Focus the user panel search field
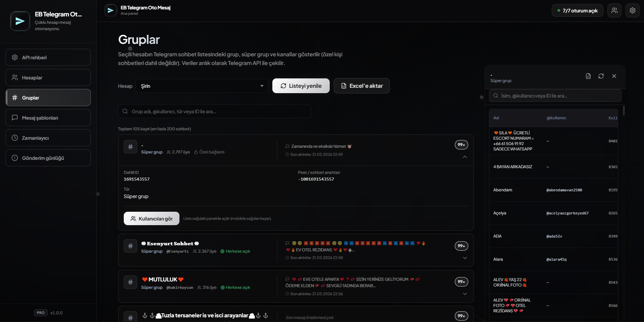This screenshot has height=322, width=644. [555, 95]
